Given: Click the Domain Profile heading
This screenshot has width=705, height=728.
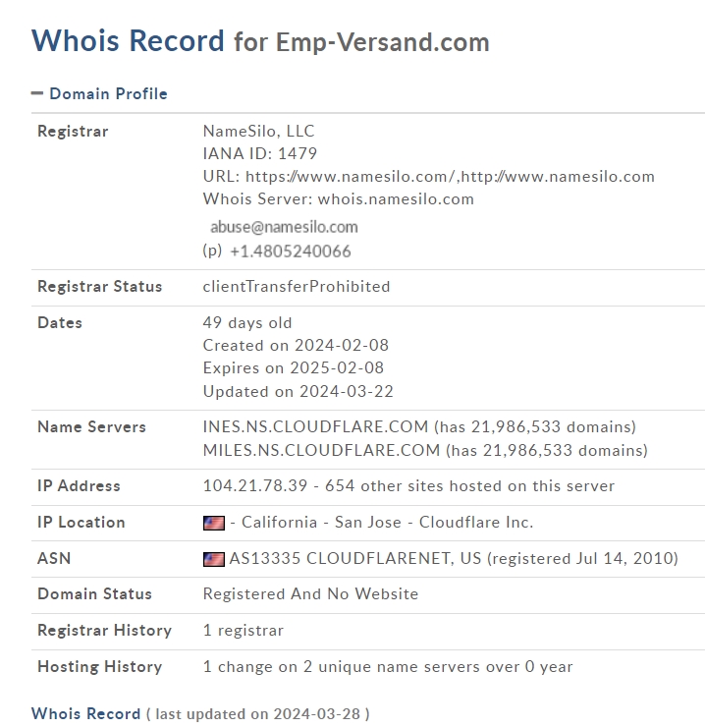Looking at the screenshot, I should pyautogui.click(x=109, y=93).
